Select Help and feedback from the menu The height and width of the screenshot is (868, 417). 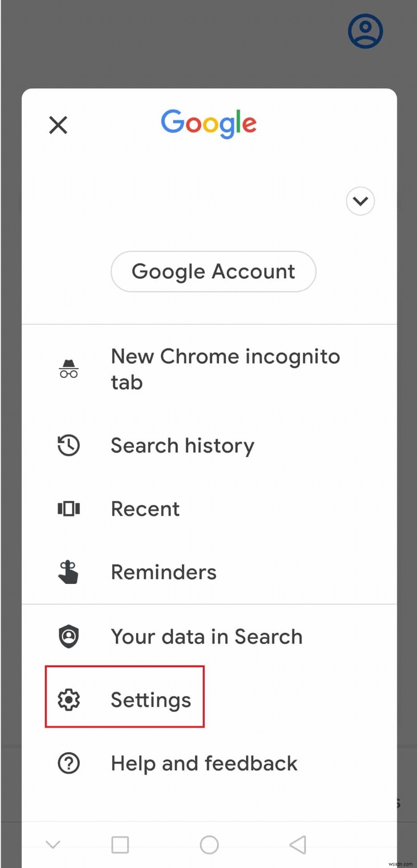[204, 763]
